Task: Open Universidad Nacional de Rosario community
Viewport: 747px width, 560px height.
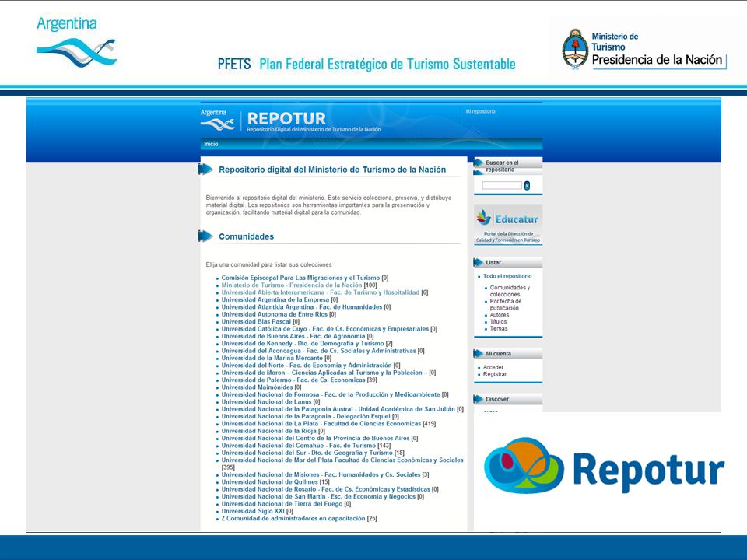Action: pyautogui.click(x=326, y=489)
